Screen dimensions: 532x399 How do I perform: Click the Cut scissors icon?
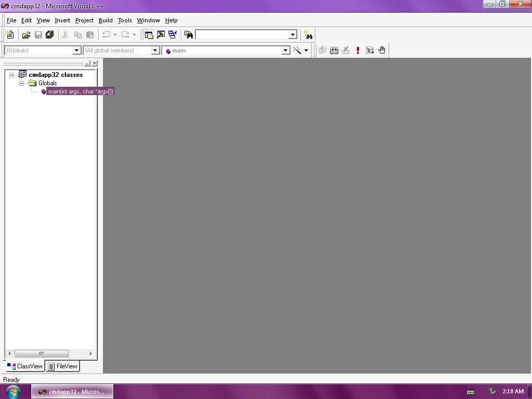(x=65, y=35)
